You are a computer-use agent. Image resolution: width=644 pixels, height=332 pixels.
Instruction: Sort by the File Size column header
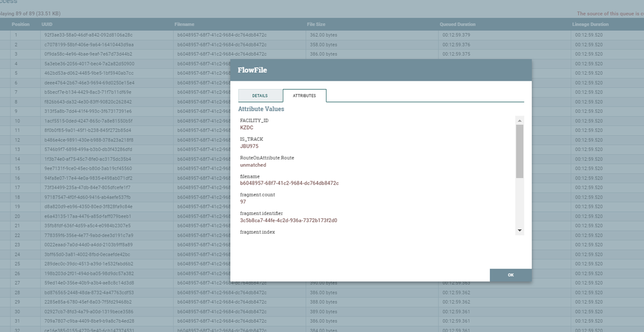316,25
